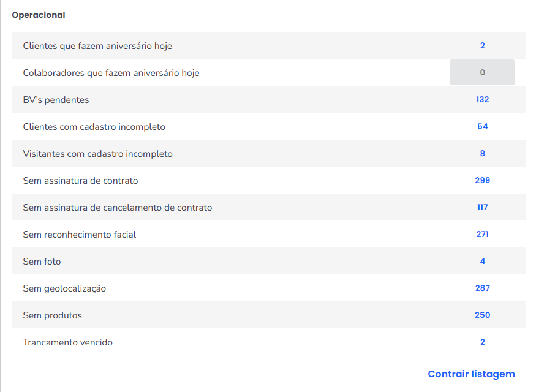536x392 pixels.
Task: Open the 117 unsigned contract cancellations count
Action: pos(483,208)
